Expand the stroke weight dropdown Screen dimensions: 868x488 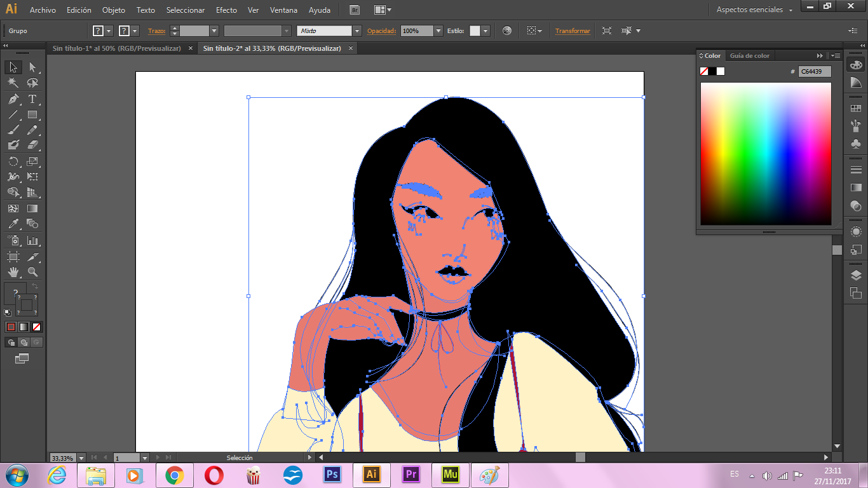click(214, 30)
